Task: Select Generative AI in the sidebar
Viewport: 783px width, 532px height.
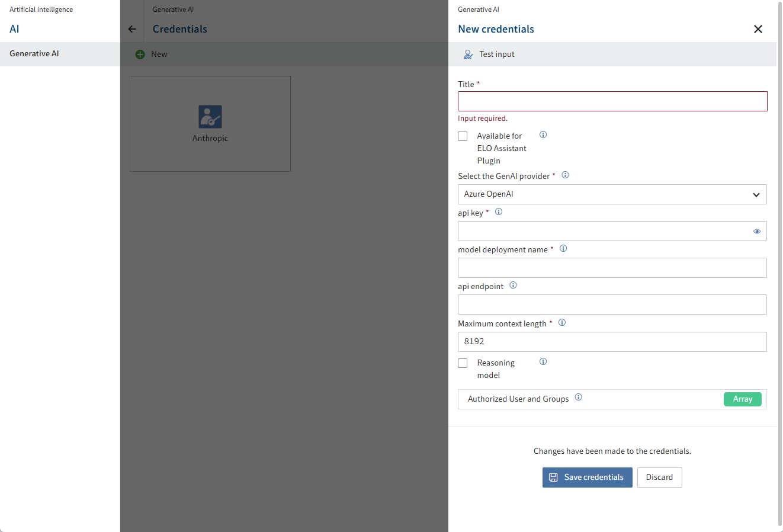Action: click(x=60, y=54)
